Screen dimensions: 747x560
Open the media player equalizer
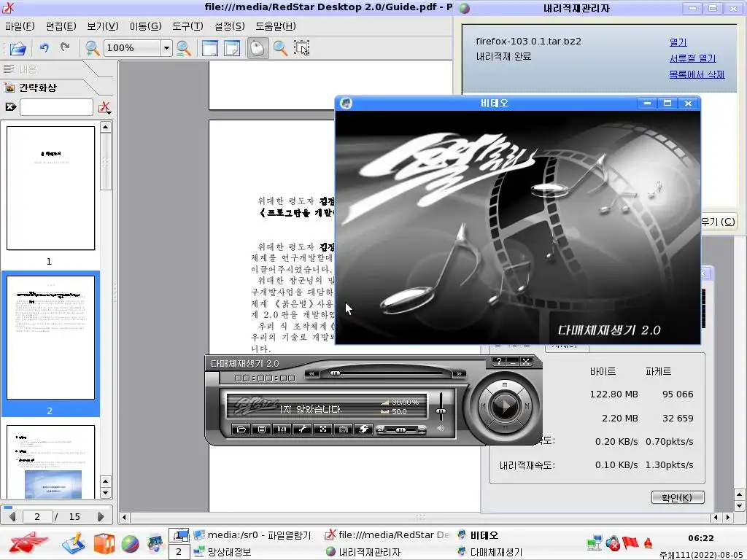coord(282,429)
